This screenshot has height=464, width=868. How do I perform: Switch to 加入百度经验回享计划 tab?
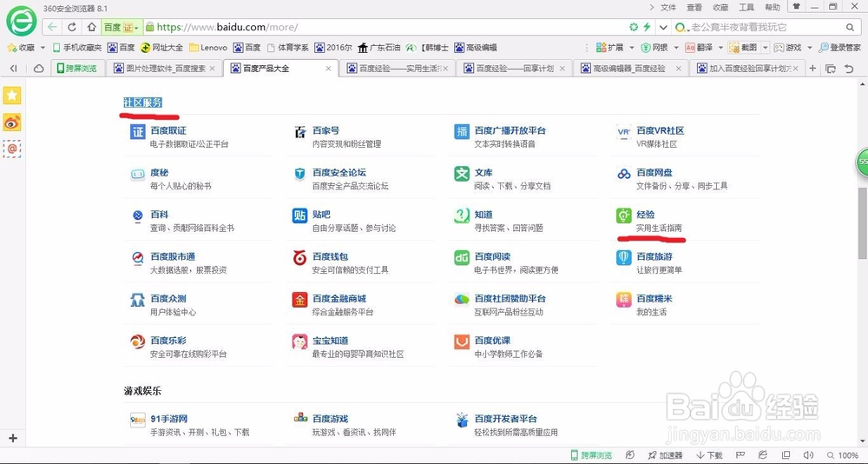pyautogui.click(x=748, y=68)
